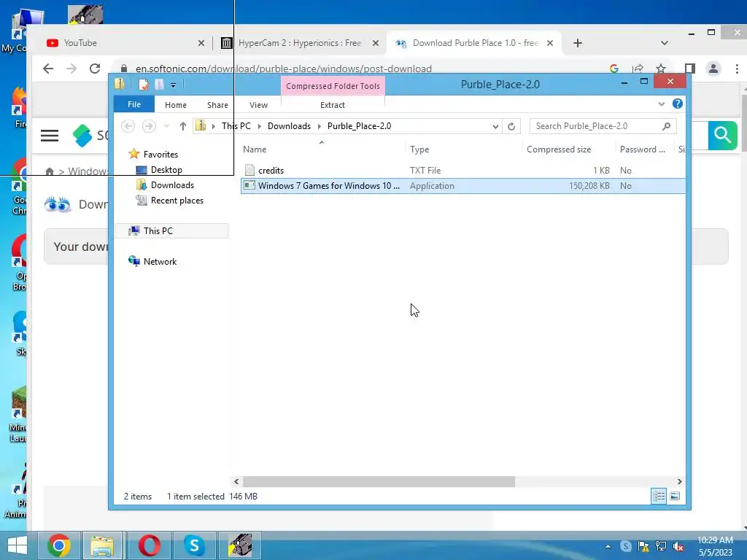The height and width of the screenshot is (560, 747).
Task: Expand the Explorer ribbon chevron
Action: 661,104
